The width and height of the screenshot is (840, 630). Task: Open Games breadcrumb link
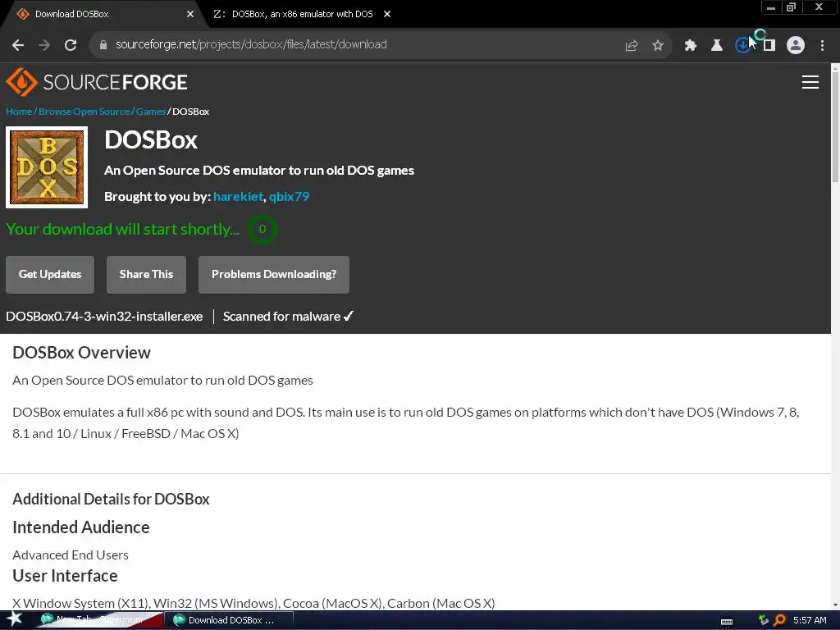[x=151, y=112]
